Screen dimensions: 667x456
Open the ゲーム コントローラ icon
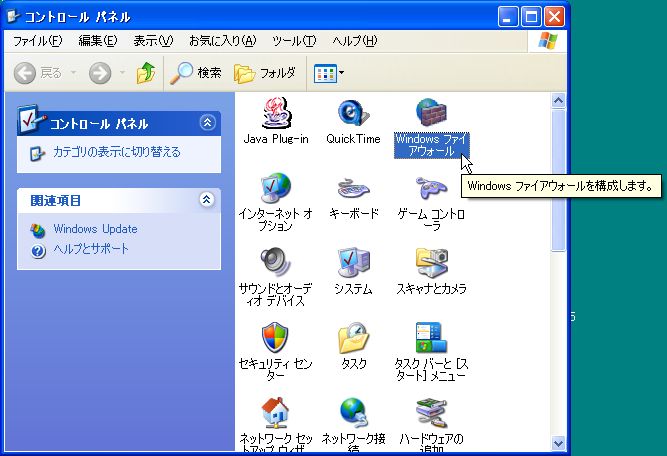431,188
